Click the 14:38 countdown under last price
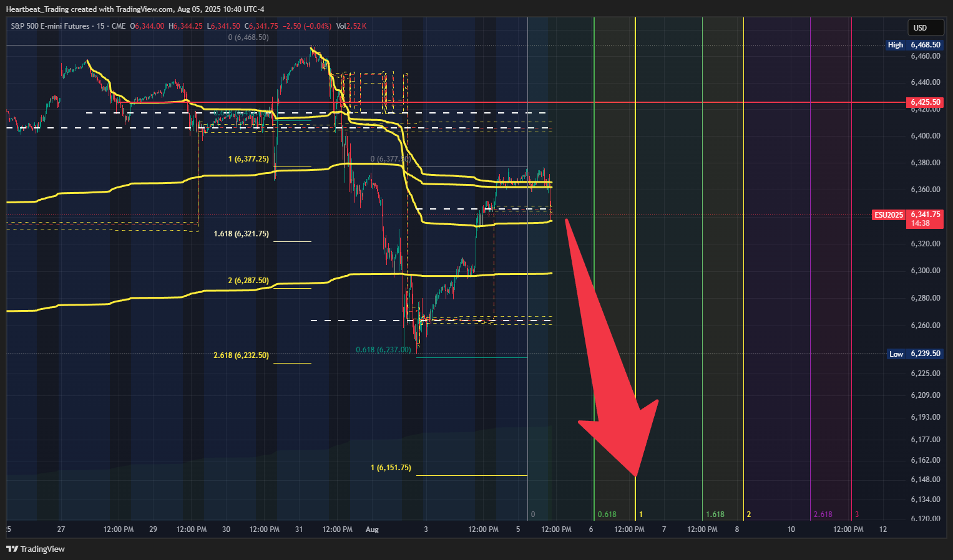The image size is (953, 560). click(920, 223)
